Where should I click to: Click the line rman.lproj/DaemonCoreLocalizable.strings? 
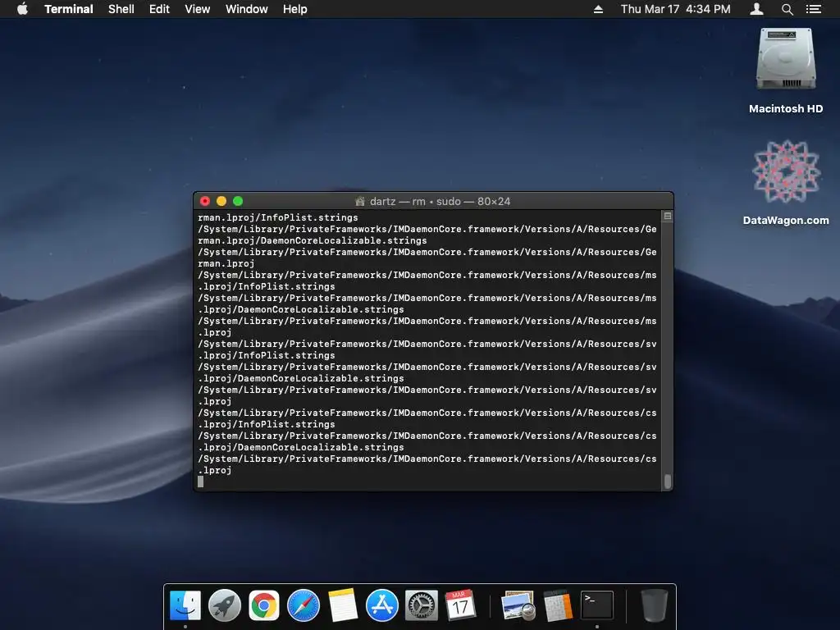pos(313,240)
